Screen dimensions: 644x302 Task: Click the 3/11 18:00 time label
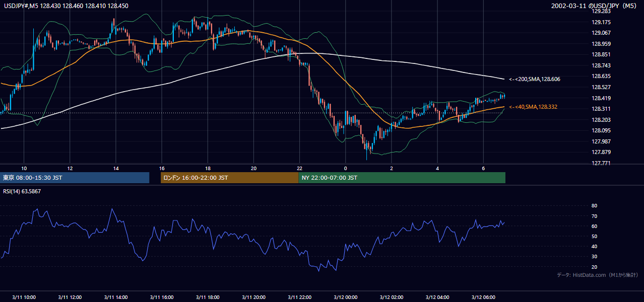point(208,297)
